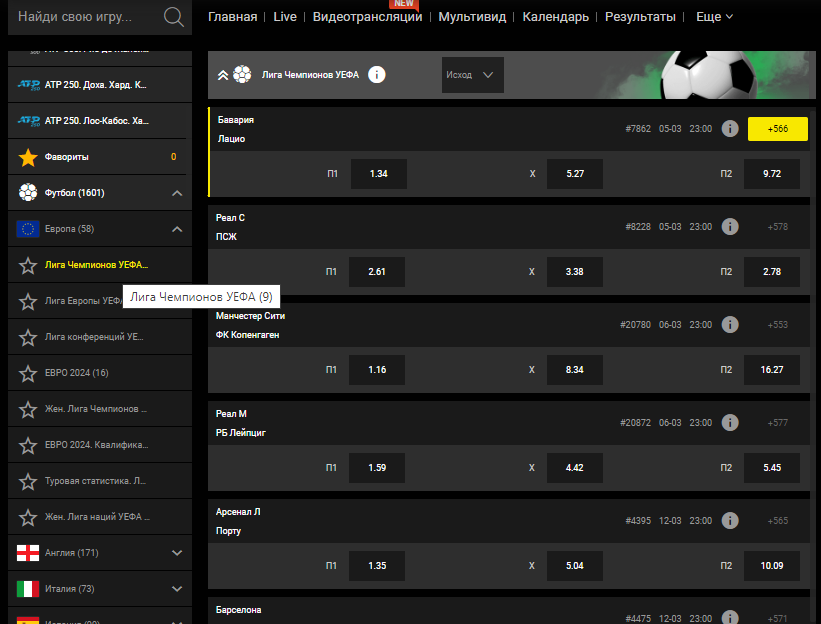
Task: Select П2 odds 16.27 for ФК Копенгаген
Action: coord(772,370)
